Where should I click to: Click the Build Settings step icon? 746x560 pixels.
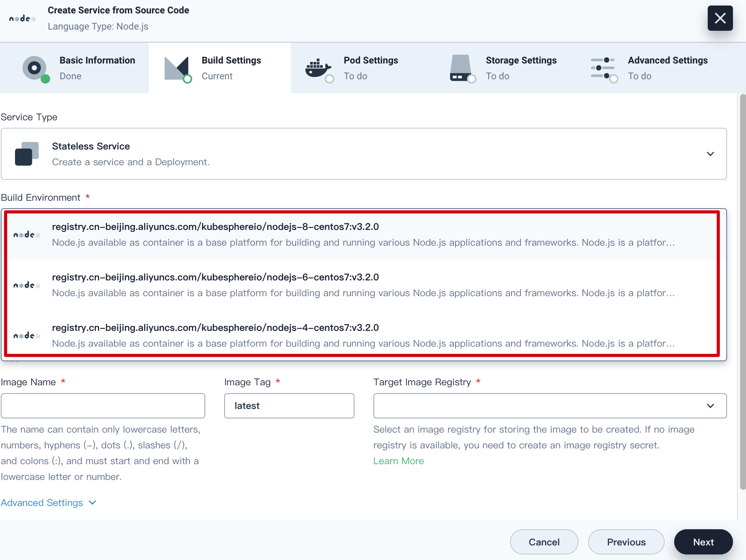point(178,69)
